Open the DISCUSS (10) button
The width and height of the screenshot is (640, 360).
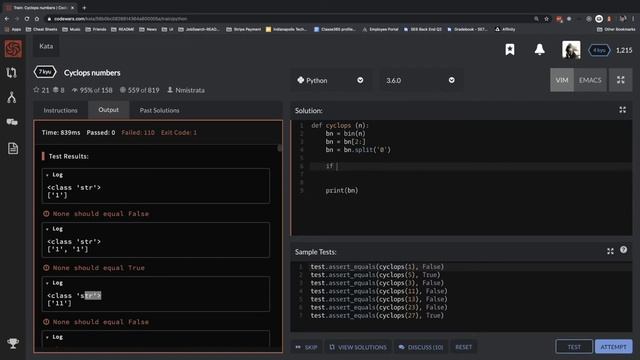[421, 347]
